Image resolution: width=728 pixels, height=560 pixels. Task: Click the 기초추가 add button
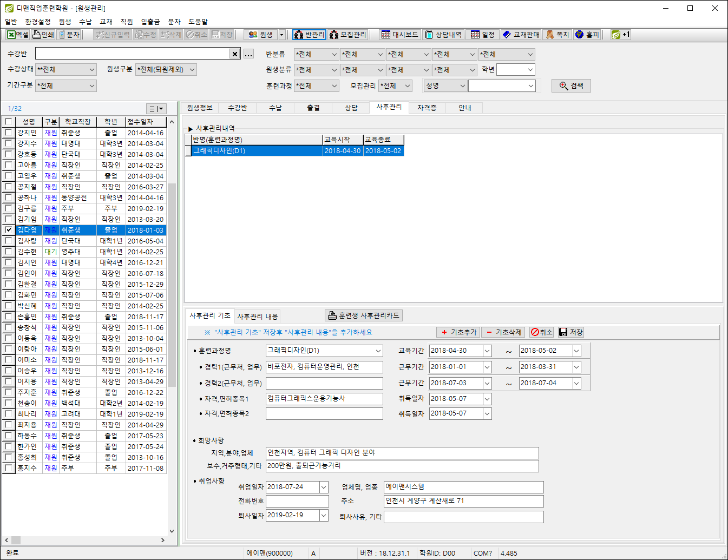click(x=459, y=332)
